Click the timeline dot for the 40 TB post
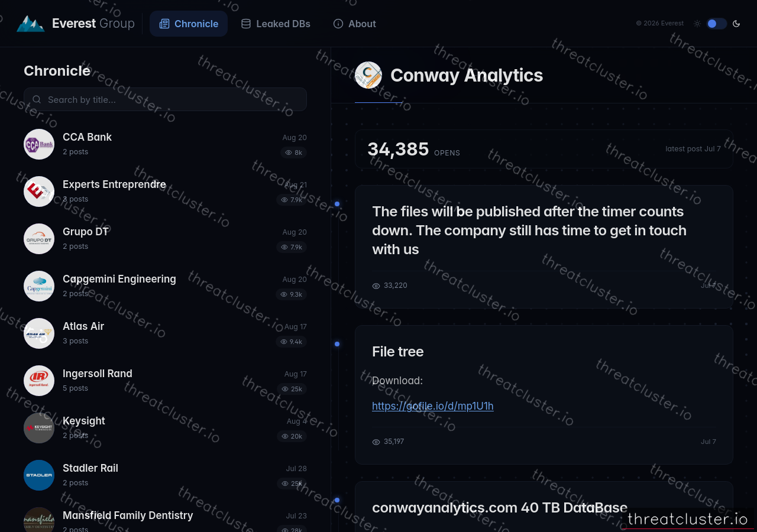The height and width of the screenshot is (532, 757). (337, 500)
